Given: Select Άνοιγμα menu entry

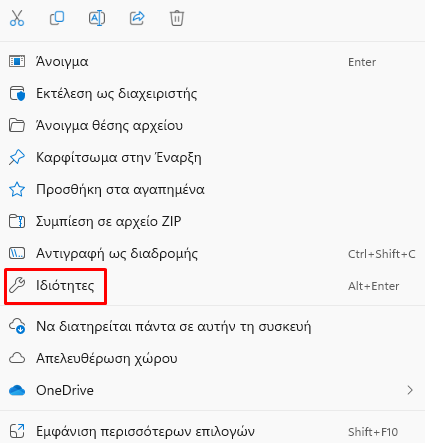Looking at the screenshot, I should tap(212, 62).
